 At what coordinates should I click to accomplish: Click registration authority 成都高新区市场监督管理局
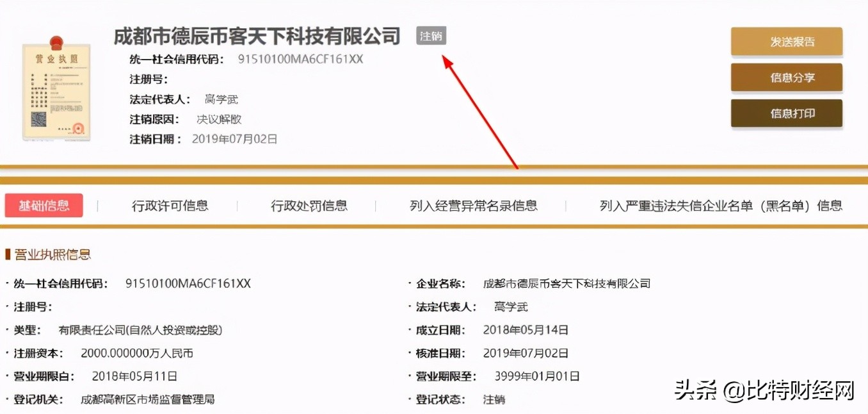coord(148,399)
